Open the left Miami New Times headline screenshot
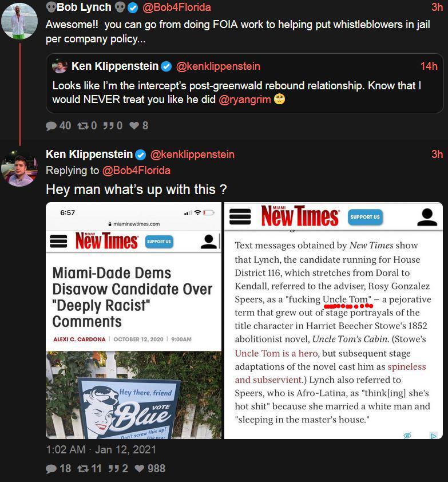448x482 pixels. 133,321
